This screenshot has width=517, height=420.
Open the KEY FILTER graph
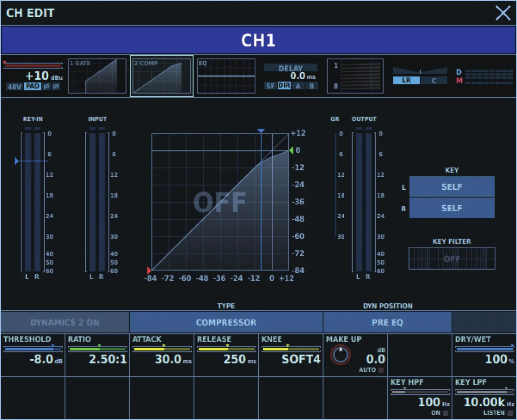point(452,259)
